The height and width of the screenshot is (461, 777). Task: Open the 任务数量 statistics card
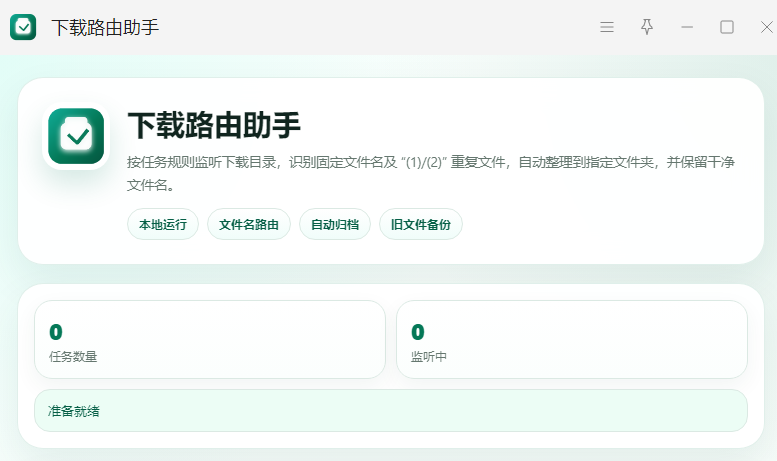point(210,340)
